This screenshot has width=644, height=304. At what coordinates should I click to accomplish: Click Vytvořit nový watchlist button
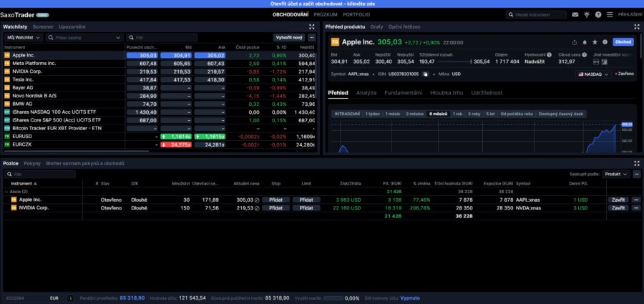(289, 37)
